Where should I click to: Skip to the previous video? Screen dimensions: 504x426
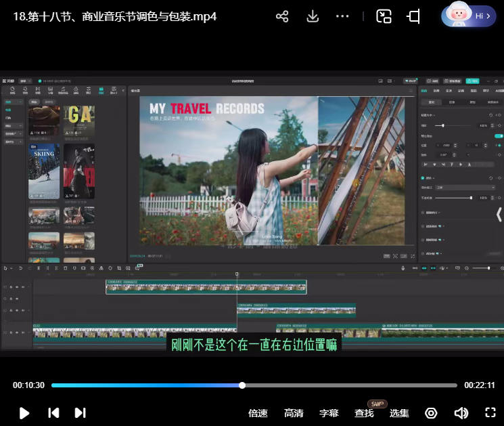pos(53,412)
